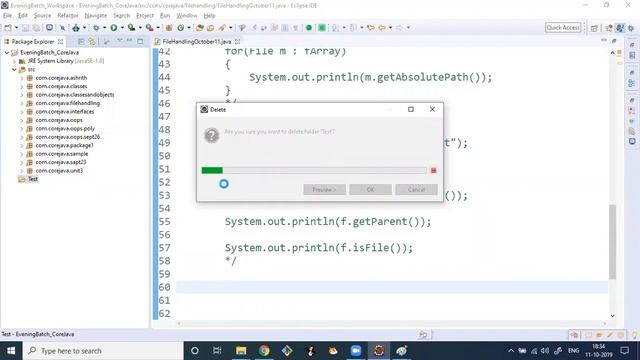This screenshot has height=360, width=640.
Task: Click the editor vertical scrollbar thumb
Action: 612,242
